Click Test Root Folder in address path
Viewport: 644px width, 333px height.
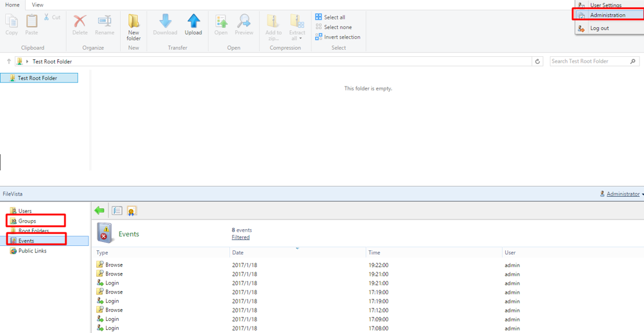point(52,61)
